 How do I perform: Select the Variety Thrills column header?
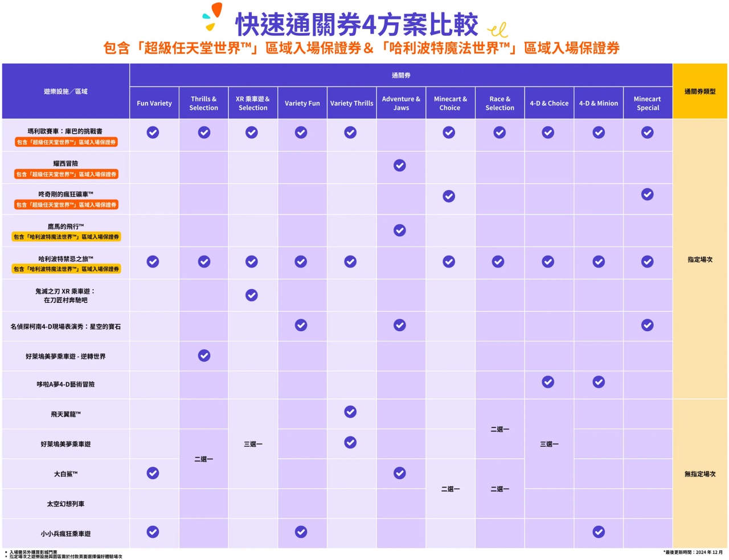(x=352, y=103)
